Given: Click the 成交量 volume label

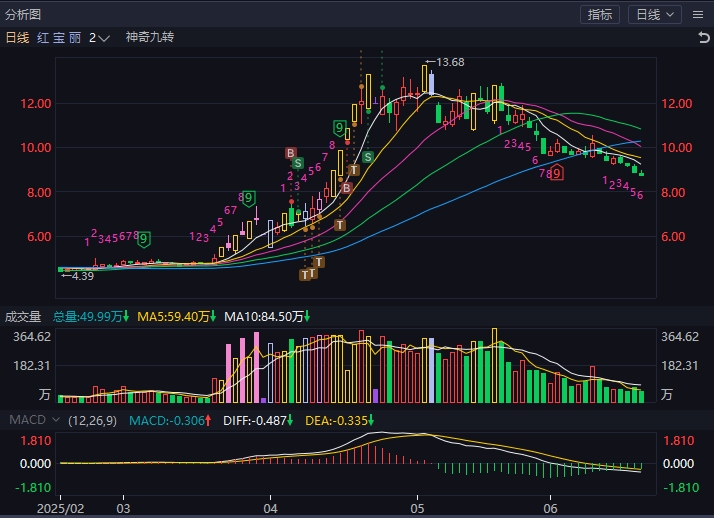Looking at the screenshot, I should [x=23, y=317].
